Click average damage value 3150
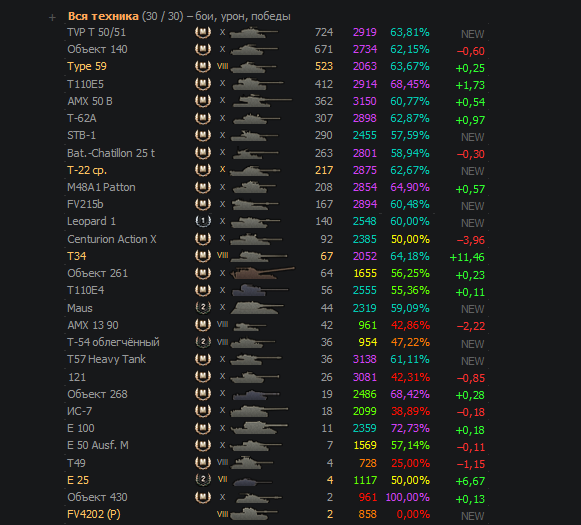581x525 pixels. pos(365,101)
